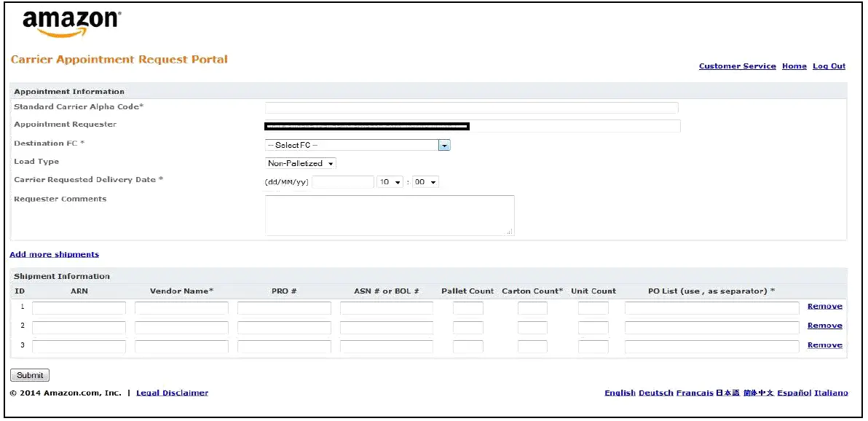This screenshot has width=868, height=421.
Task: Go to Home
Action: click(794, 66)
